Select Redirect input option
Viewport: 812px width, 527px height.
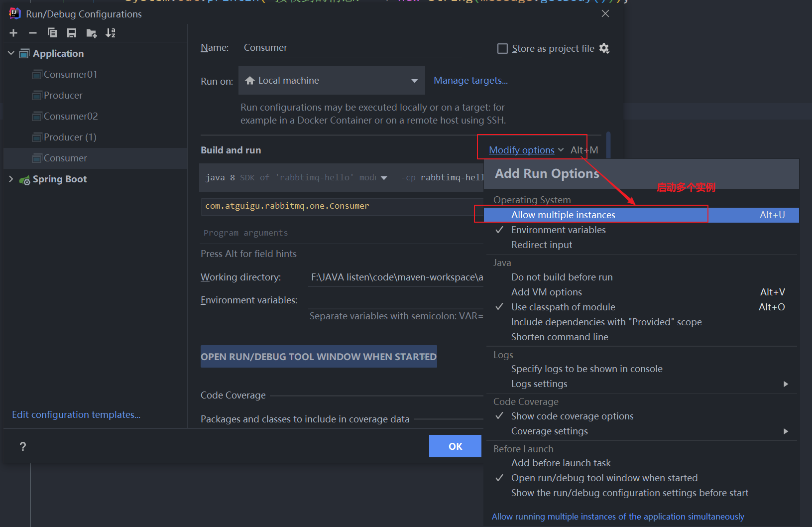[641, 245]
